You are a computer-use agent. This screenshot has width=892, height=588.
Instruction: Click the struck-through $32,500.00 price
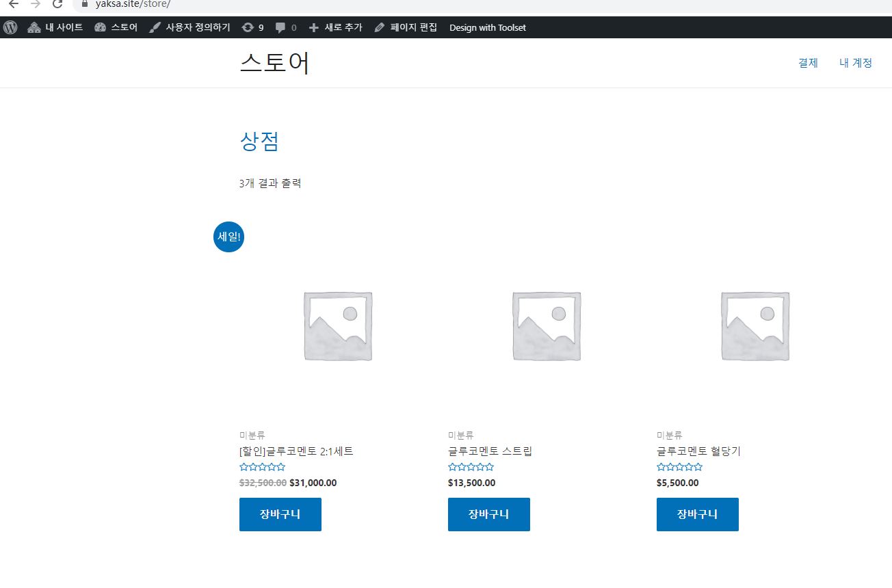tap(263, 483)
